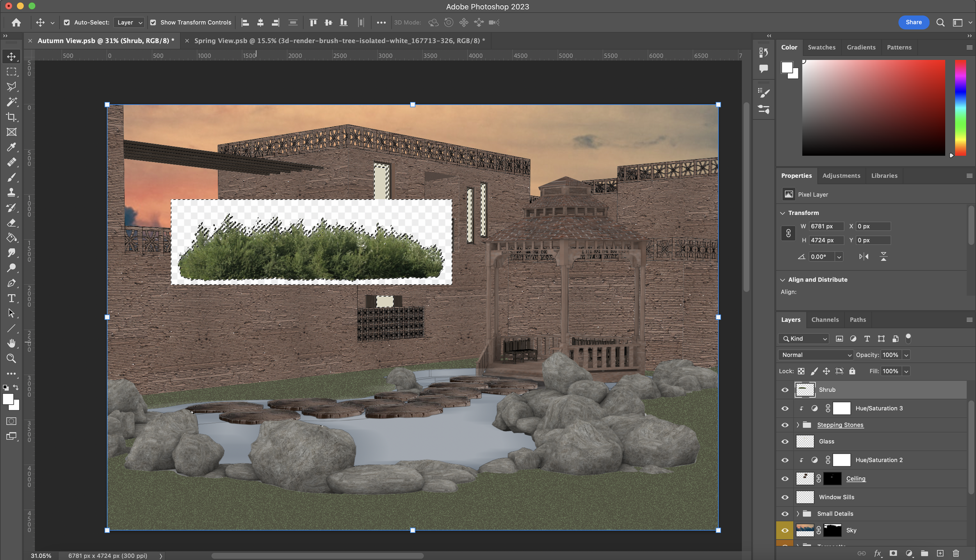Hide the Shrub layer
The image size is (976, 560).
tap(785, 390)
